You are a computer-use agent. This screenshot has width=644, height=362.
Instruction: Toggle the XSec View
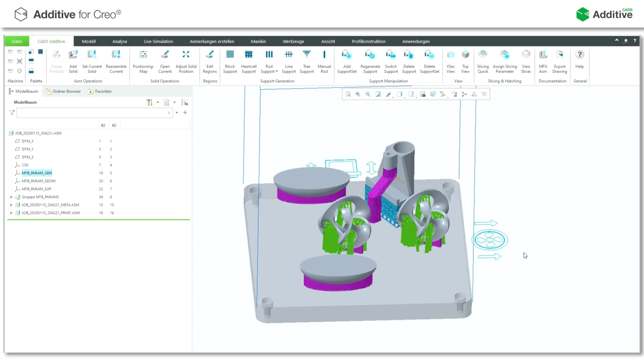point(451,62)
